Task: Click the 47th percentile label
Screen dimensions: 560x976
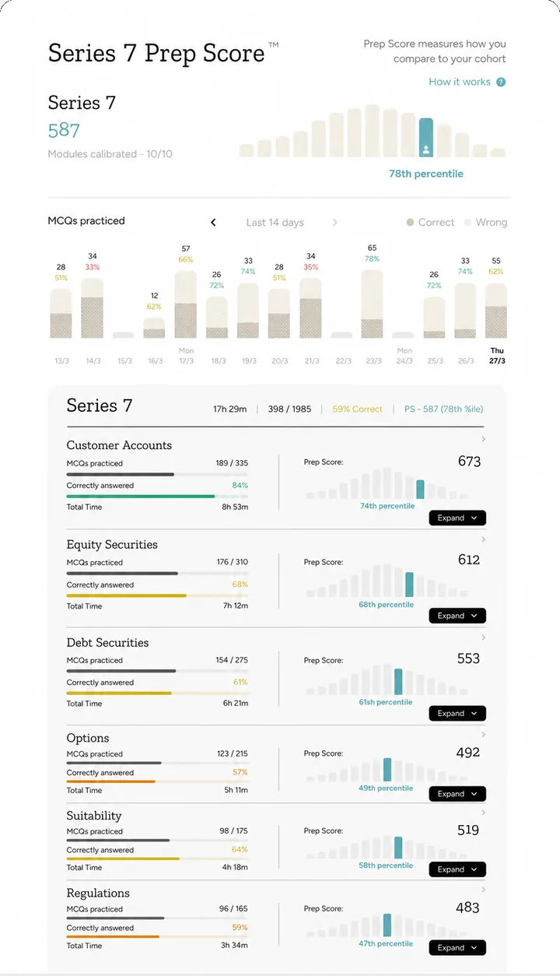Action: click(386, 944)
